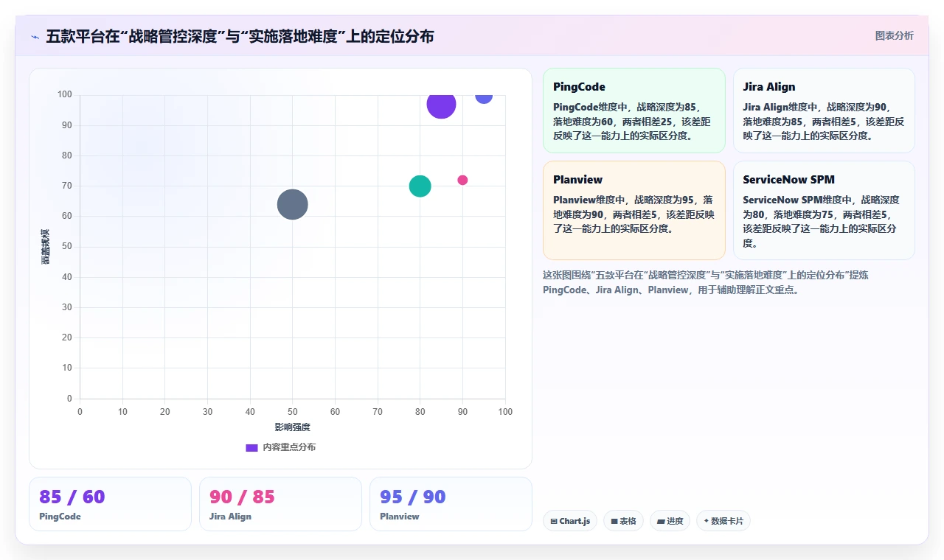Image resolution: width=944 pixels, height=560 pixels.
Task: Open the PingCode description card
Action: click(634, 111)
